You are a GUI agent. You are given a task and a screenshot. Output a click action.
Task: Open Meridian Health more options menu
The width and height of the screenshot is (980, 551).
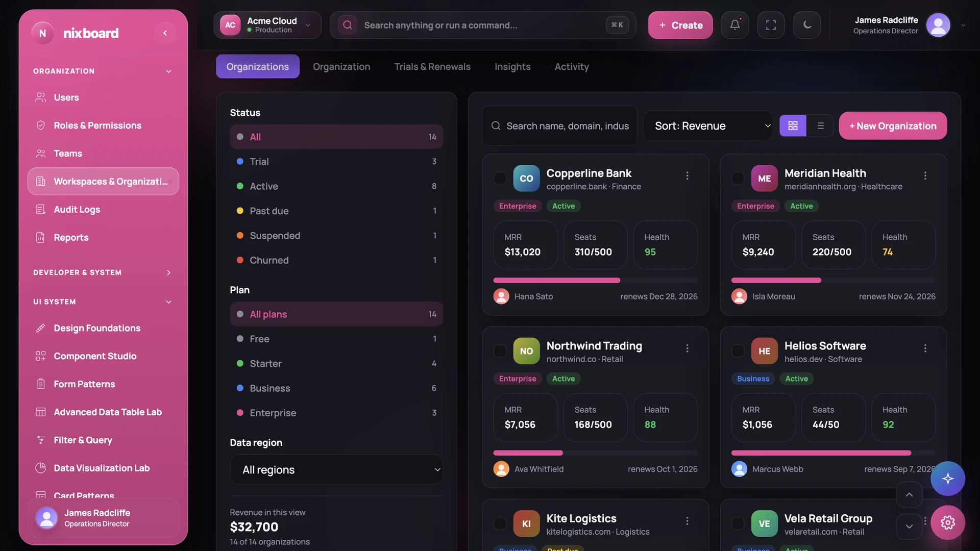pos(925,176)
